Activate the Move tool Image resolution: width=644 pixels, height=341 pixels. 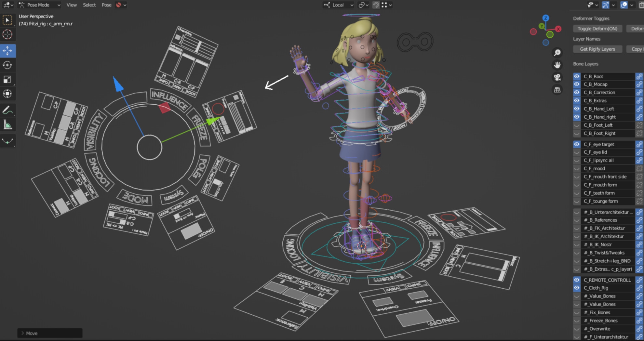click(7, 51)
